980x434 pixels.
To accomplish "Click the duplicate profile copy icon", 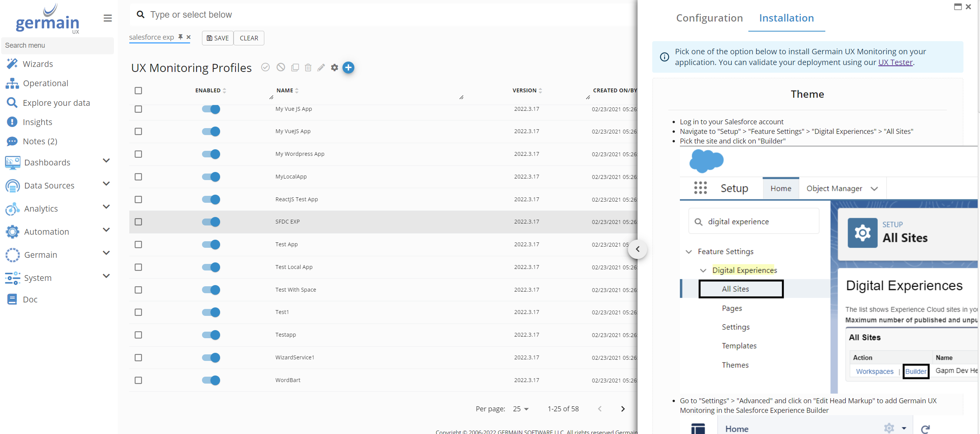I will click(295, 68).
